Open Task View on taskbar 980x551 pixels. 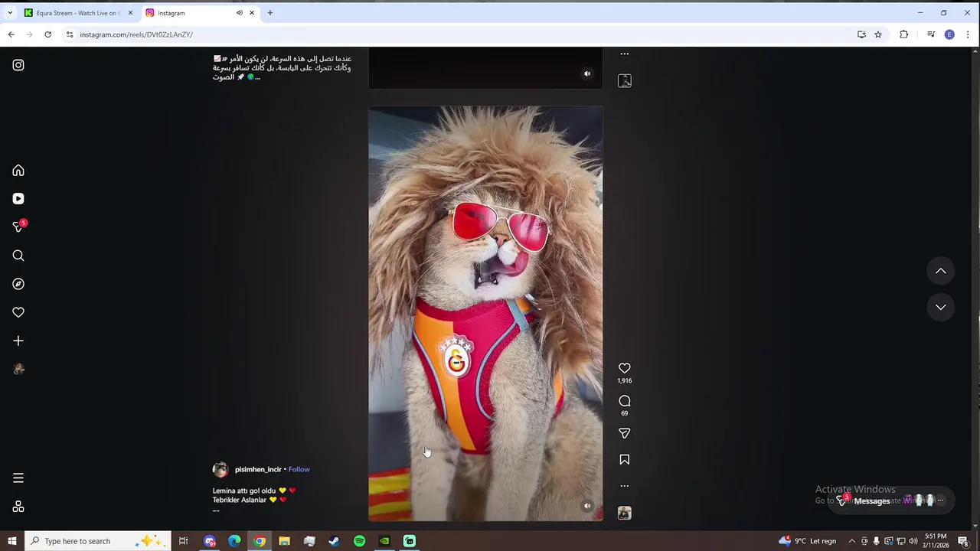tap(184, 541)
